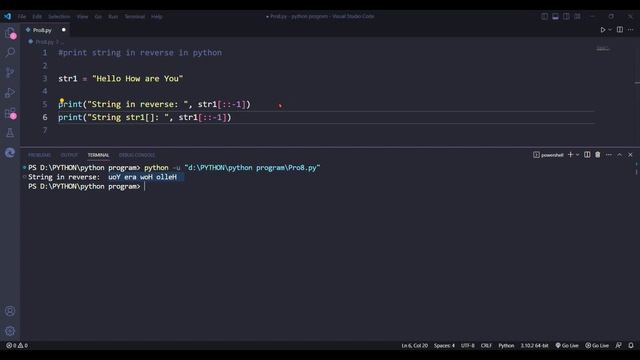Click the lightbulb code action on line 5
The width and height of the screenshot is (640, 360).
point(62,100)
